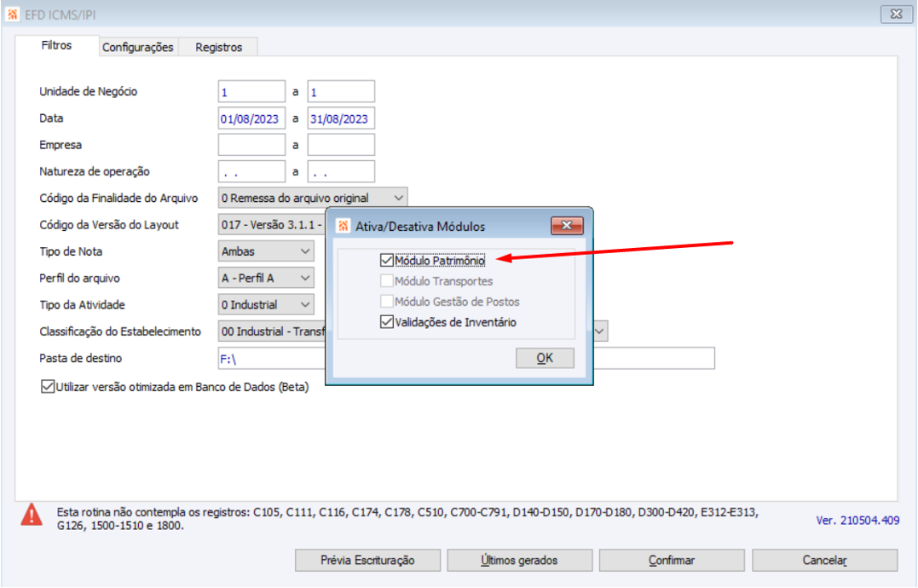The height and width of the screenshot is (588, 918).
Task: Click the Ativa/Desativa Módulos dialog title icon
Action: pos(344,226)
